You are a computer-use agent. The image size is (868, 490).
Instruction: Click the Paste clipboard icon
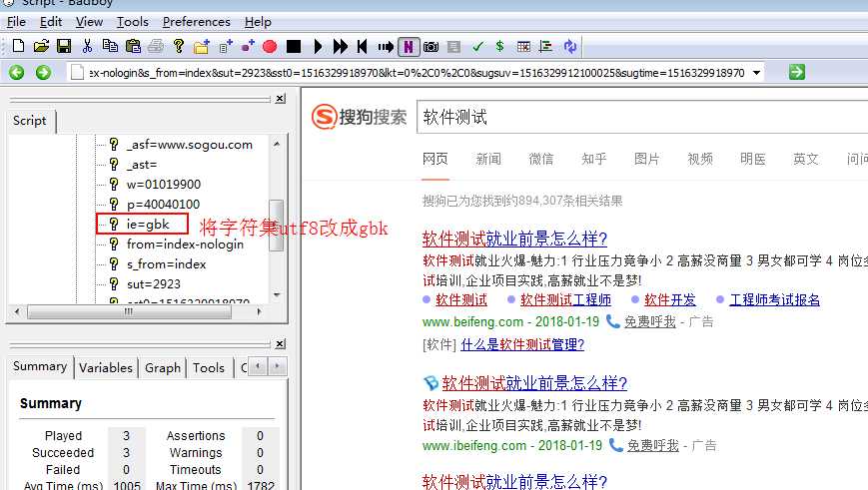pos(133,47)
